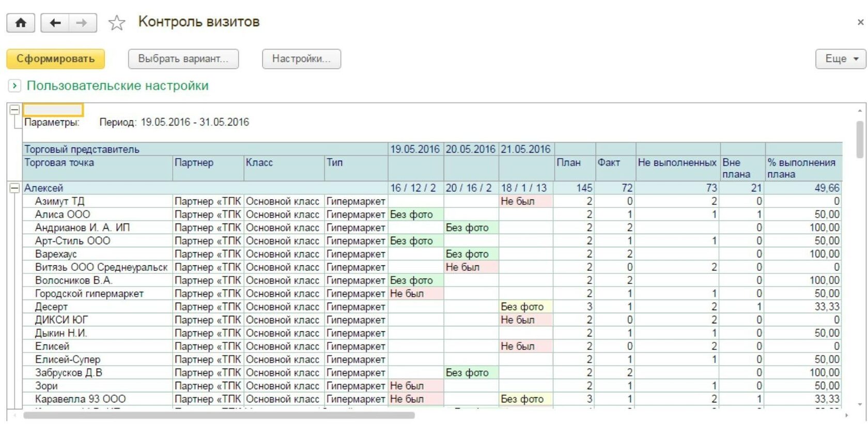
Task: Select the 20.05.2016 date column header
Action: pyautogui.click(x=471, y=149)
